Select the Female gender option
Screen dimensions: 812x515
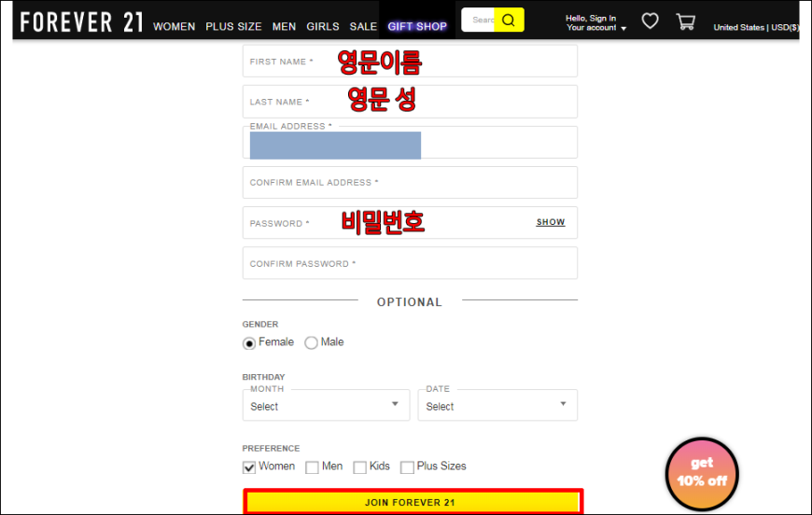point(249,343)
